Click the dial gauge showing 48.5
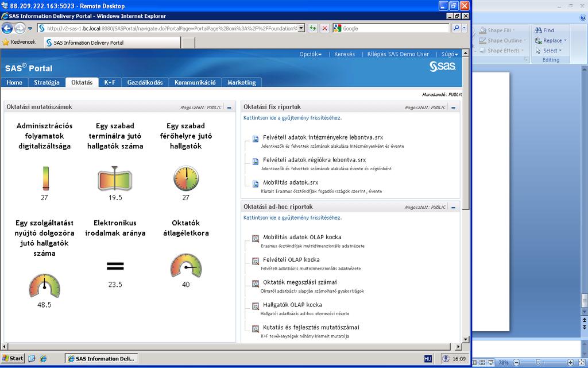 44,286
